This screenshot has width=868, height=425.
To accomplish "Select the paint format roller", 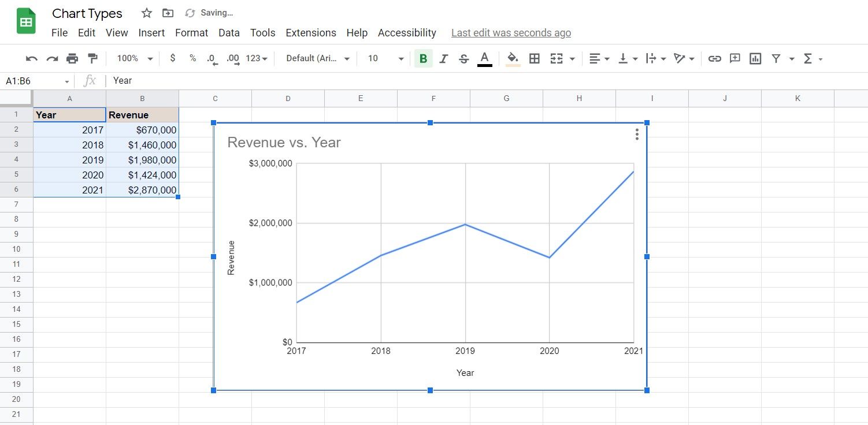I will (92, 58).
